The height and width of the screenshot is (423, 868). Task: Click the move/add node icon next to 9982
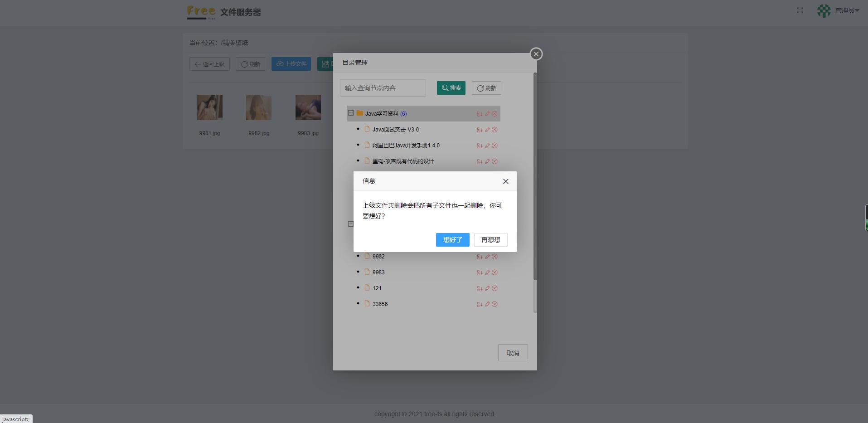coord(480,257)
